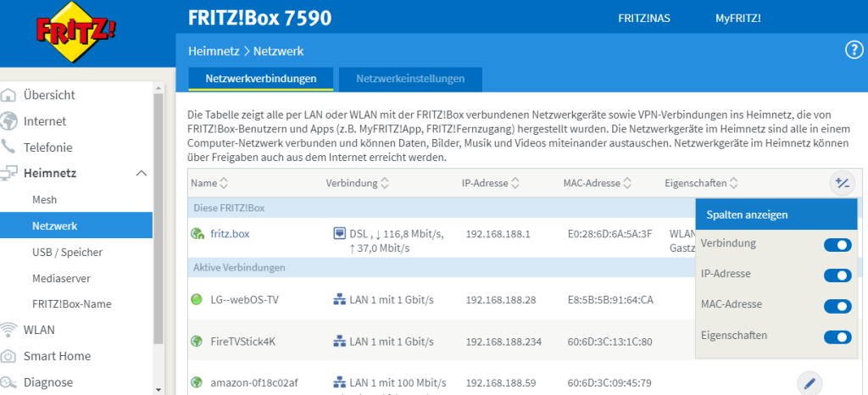The height and width of the screenshot is (395, 868).
Task: Click the plus/minus columns icon
Action: pos(843,183)
